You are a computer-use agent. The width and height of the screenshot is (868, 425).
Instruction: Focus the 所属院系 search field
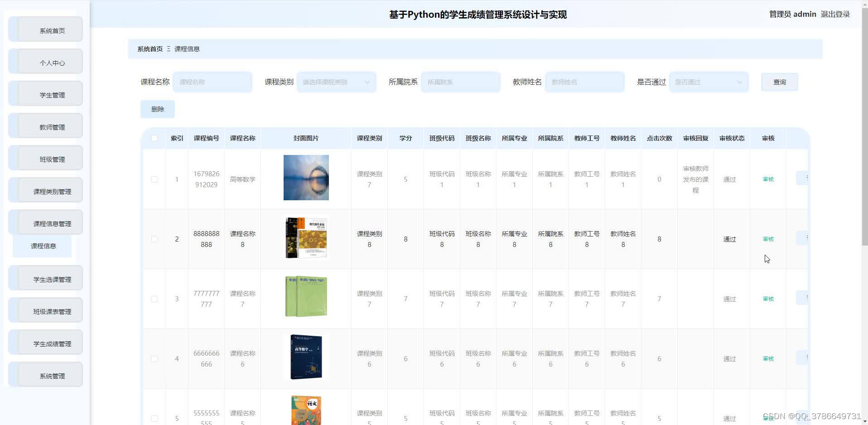coord(461,82)
